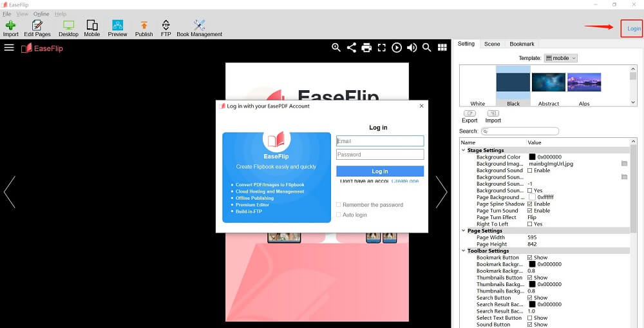Collapse the Stage Settings section

(x=463, y=150)
